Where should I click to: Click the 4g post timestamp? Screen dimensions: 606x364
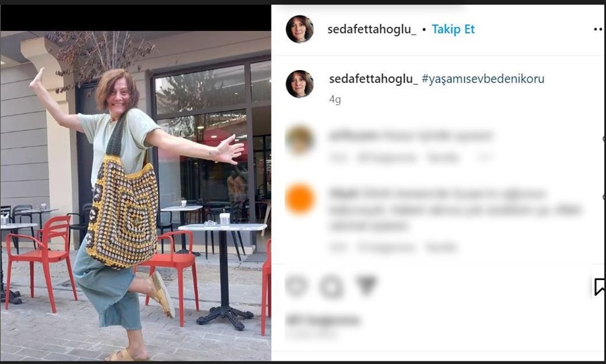coord(335,100)
